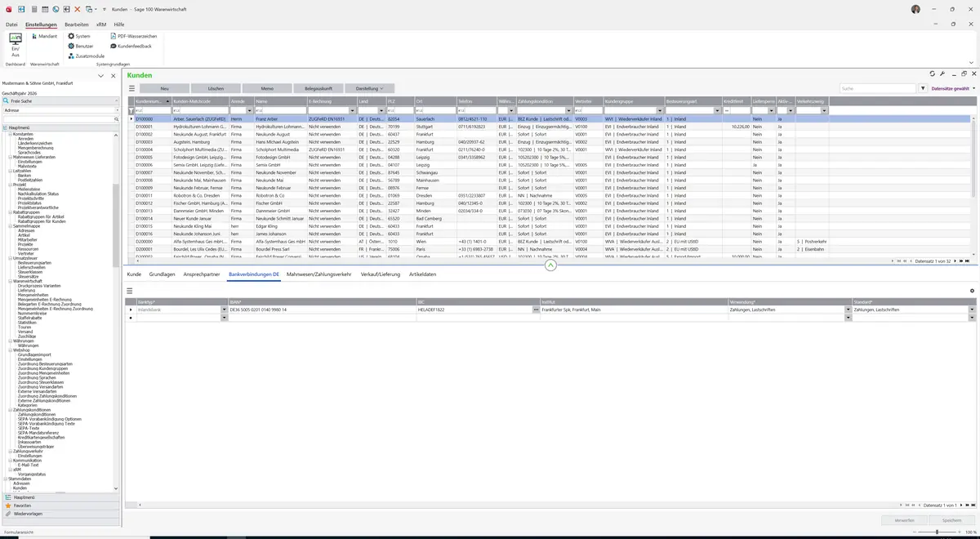Collapse the Webshop tree node

coord(11,350)
